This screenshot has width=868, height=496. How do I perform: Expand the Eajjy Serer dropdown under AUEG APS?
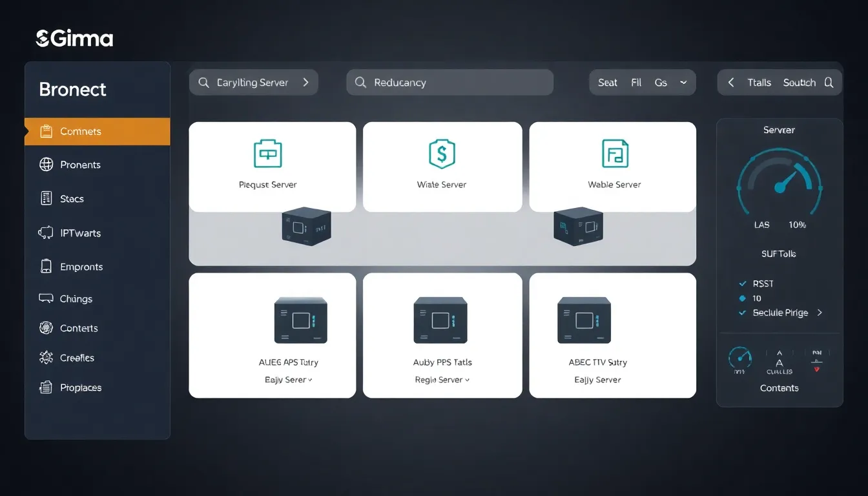pyautogui.click(x=289, y=380)
